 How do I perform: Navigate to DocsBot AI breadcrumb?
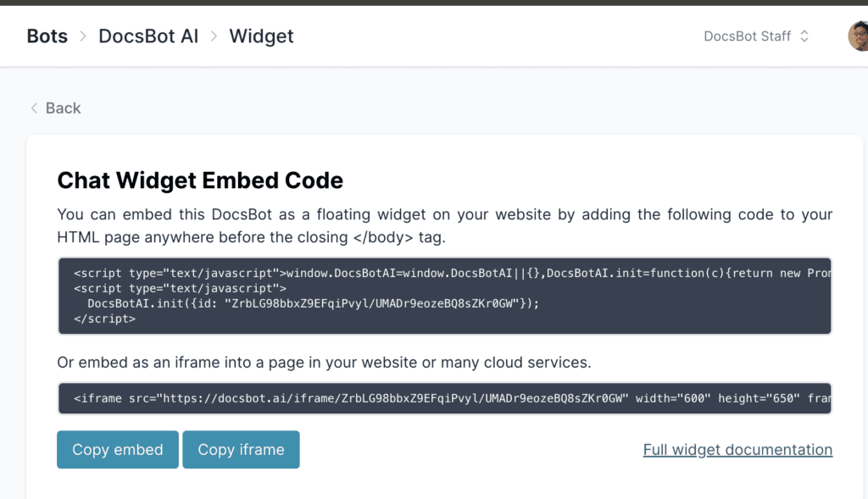tap(148, 36)
